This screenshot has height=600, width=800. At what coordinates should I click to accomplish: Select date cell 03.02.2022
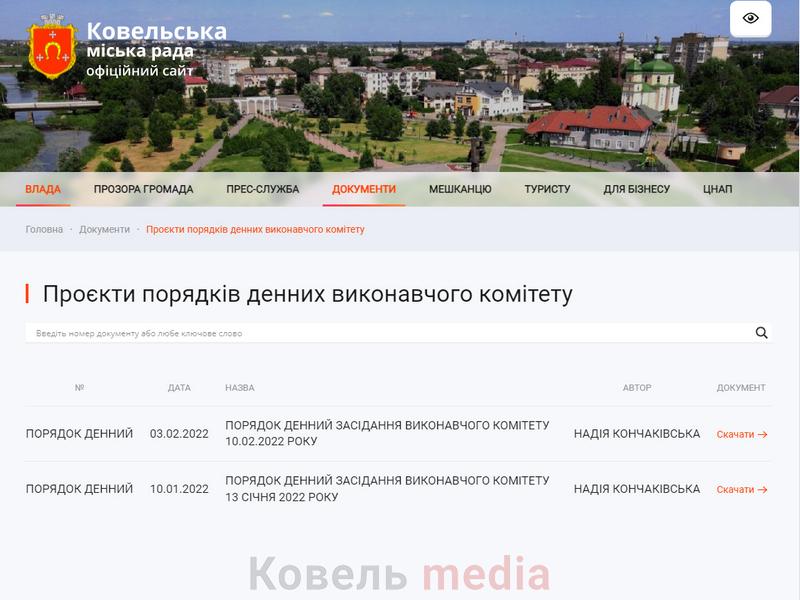(179, 434)
